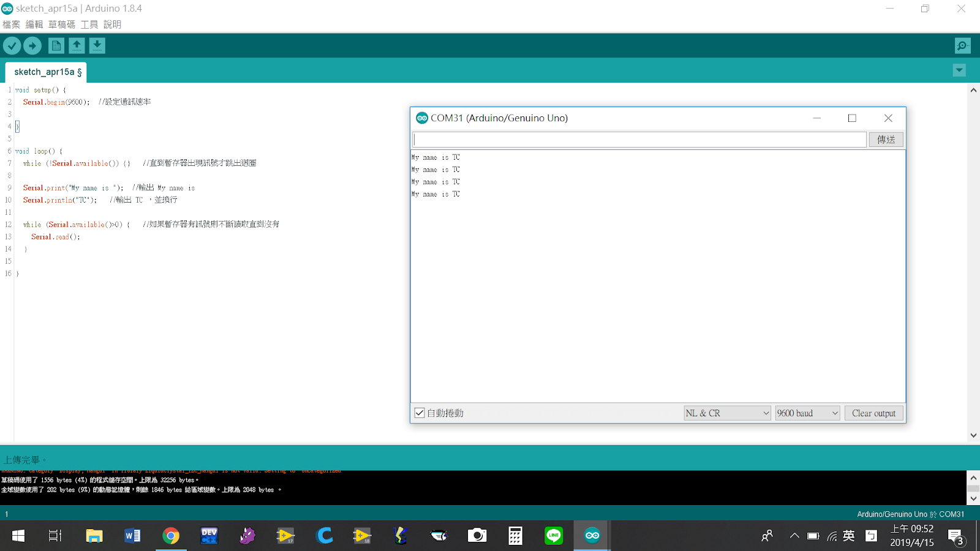Click the console scrollbar down arrow
The height and width of the screenshot is (551, 980).
[x=973, y=499]
